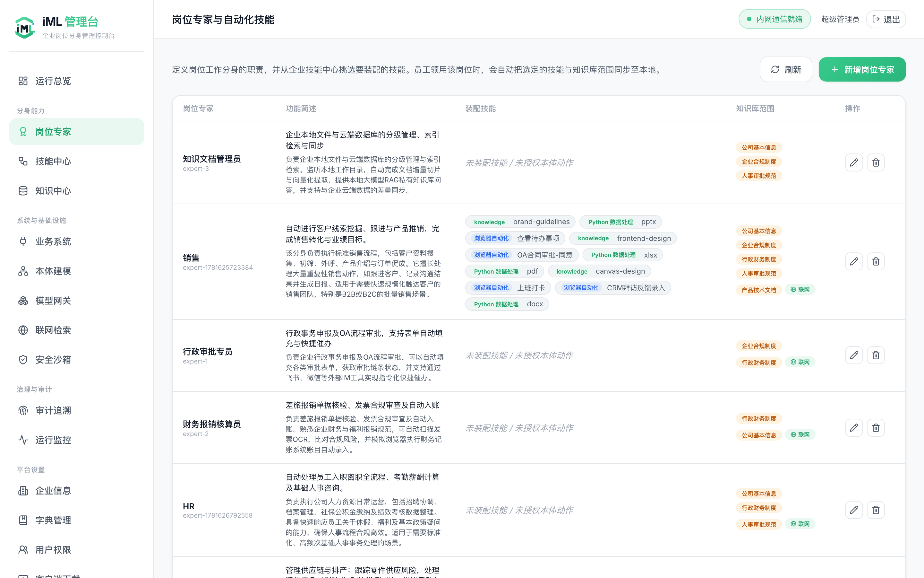Click the canvas-design skill tag
This screenshot has height=578, width=924.
tap(599, 271)
